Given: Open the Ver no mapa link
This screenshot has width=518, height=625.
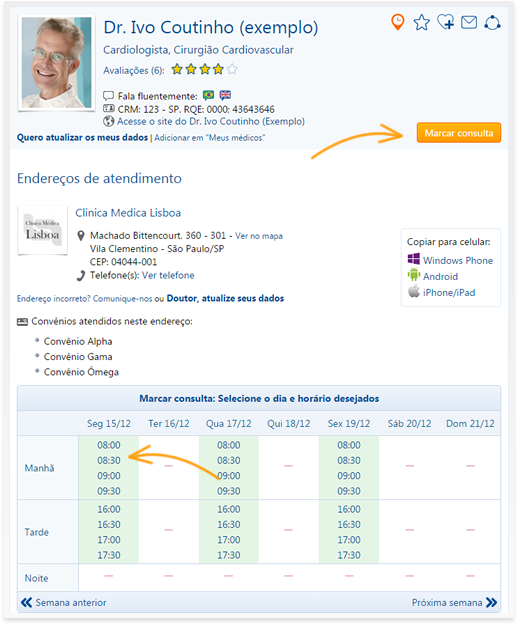Looking at the screenshot, I should click(x=259, y=236).
